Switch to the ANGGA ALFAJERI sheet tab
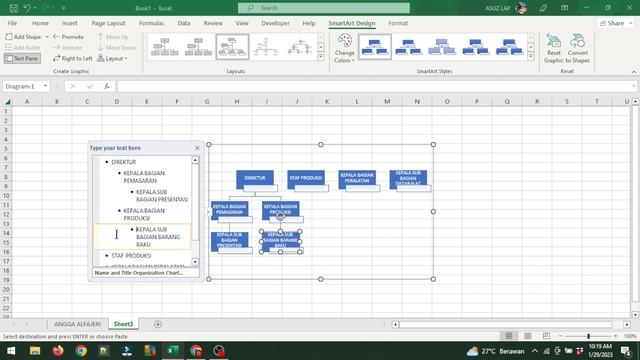Screen dimensions: 640x360 [78, 324]
